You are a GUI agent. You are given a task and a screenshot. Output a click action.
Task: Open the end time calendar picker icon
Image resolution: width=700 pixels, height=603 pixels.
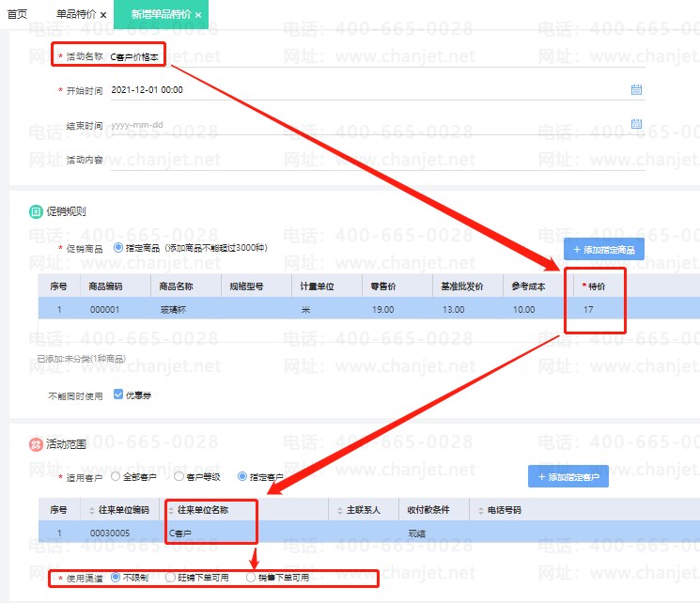tap(636, 124)
